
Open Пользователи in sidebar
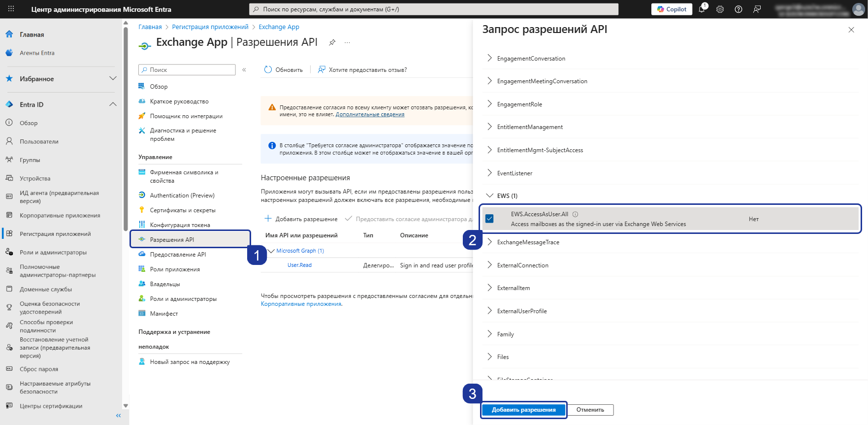(x=39, y=142)
